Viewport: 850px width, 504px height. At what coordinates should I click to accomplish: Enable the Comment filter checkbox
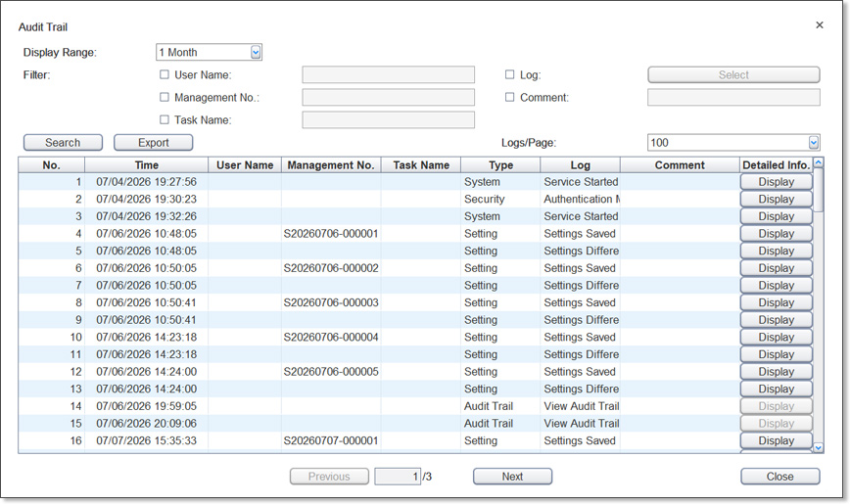(x=509, y=97)
